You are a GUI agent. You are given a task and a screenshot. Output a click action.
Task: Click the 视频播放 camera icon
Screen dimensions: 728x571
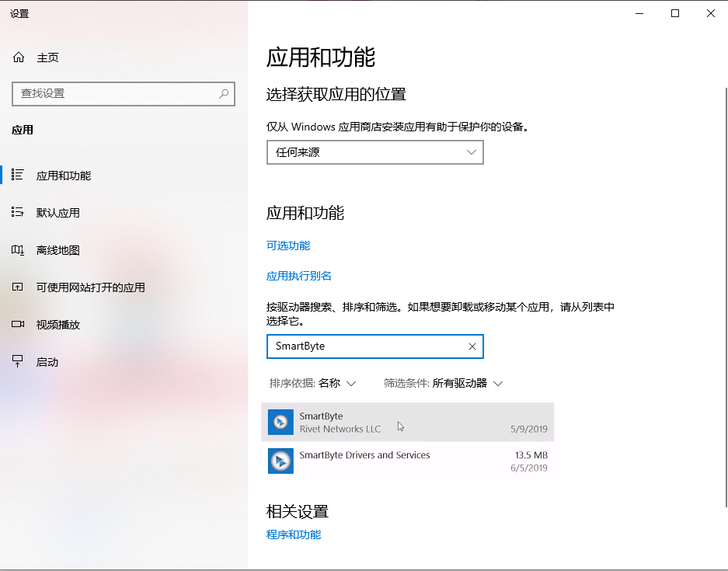point(18,324)
